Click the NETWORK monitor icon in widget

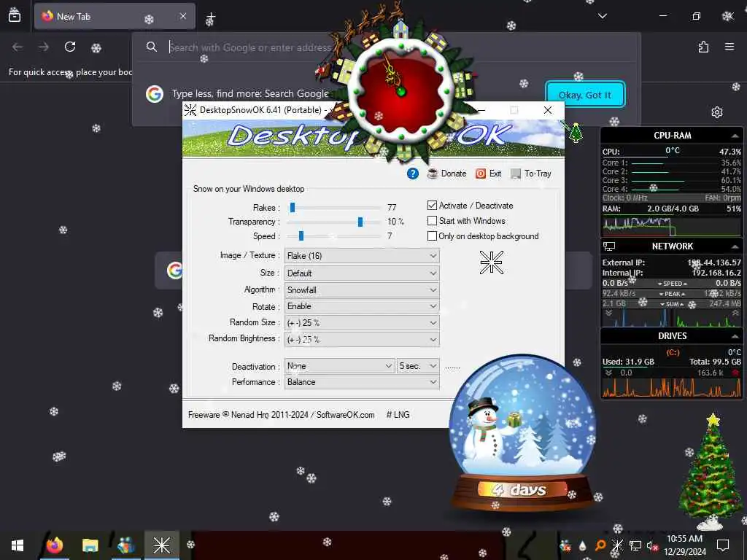[x=609, y=246]
